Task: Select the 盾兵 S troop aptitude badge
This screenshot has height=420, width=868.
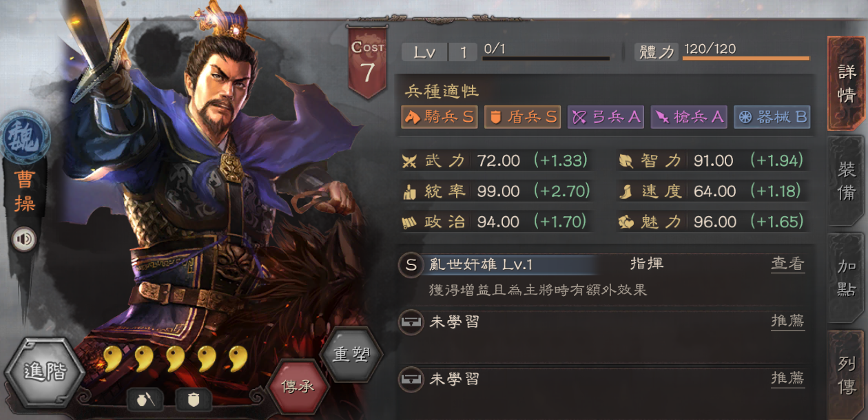Action: coord(523,117)
